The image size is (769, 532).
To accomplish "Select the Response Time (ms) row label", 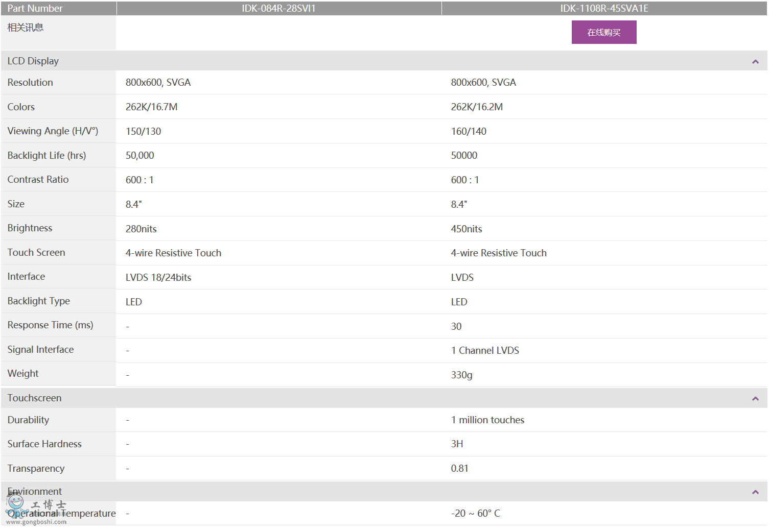I will click(x=50, y=325).
